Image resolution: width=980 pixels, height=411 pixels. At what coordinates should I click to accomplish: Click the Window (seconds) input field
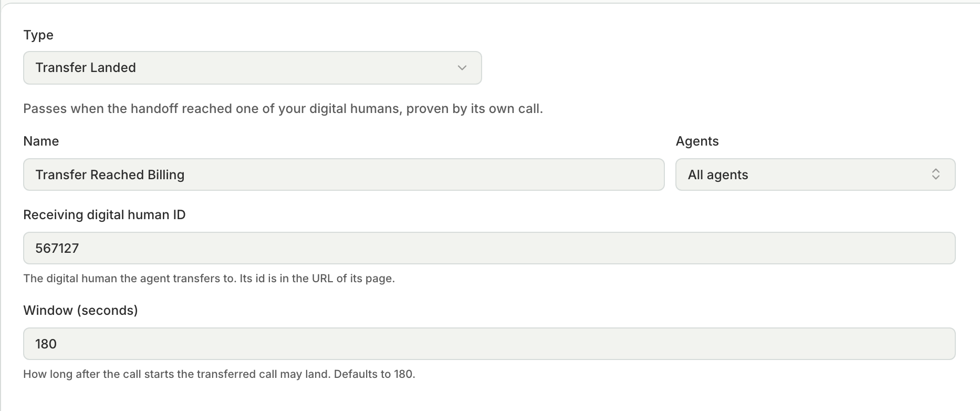(x=489, y=344)
